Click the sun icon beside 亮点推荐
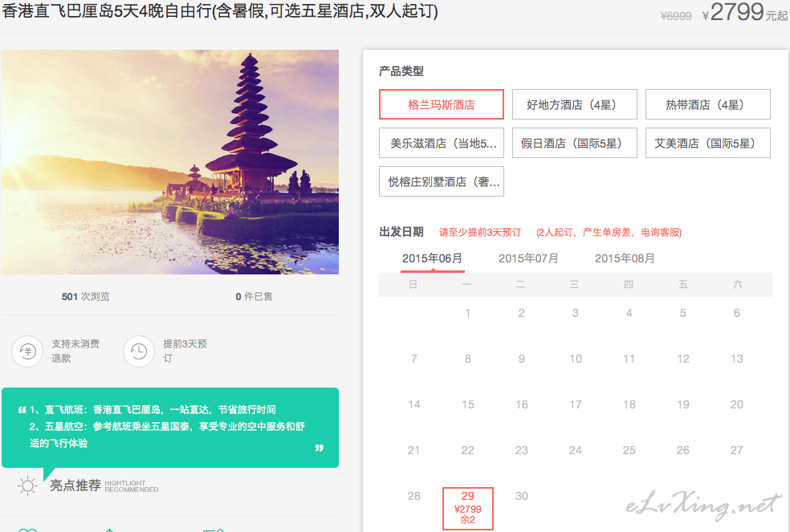The image size is (790, 532). (x=27, y=485)
